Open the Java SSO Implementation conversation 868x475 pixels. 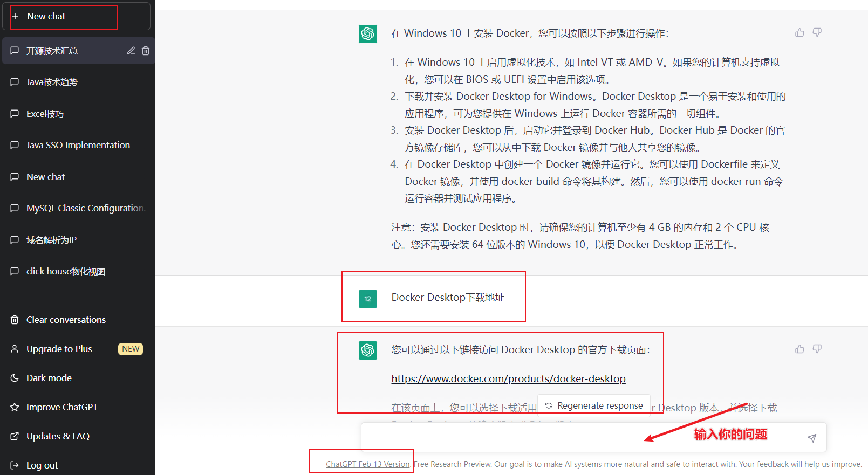tap(78, 145)
